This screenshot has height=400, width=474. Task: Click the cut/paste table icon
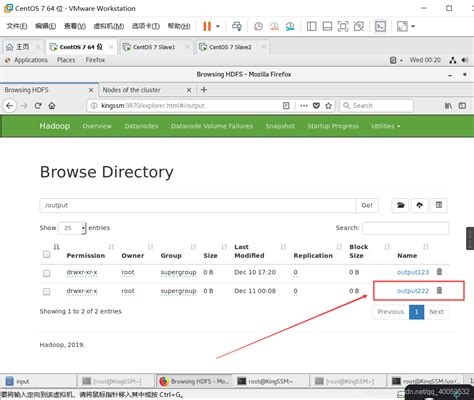(x=439, y=205)
